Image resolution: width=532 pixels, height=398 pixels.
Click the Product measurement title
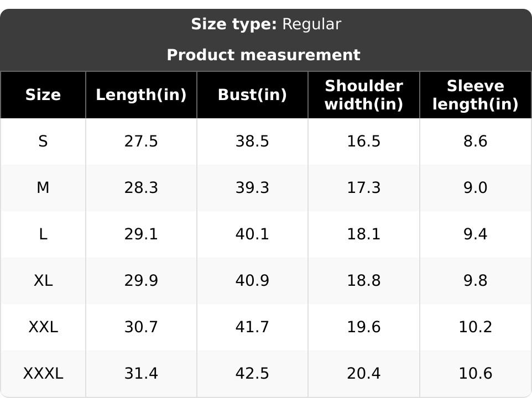[x=263, y=55]
